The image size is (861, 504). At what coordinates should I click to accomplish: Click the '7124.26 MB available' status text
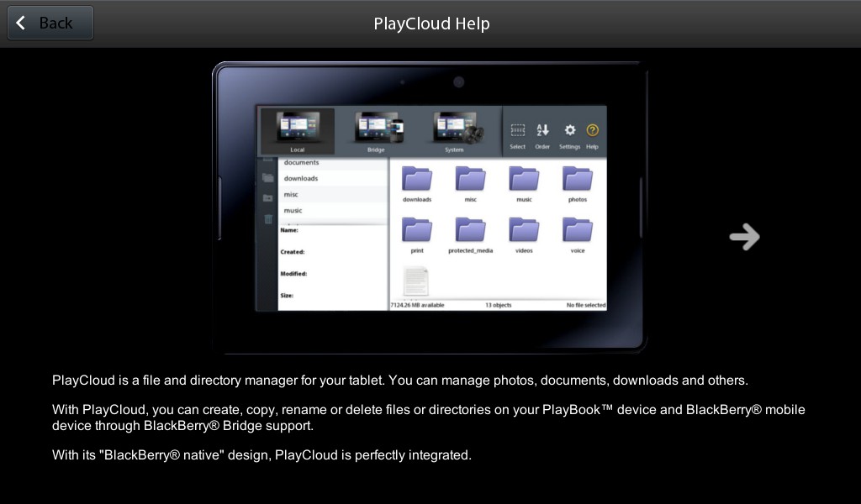pos(417,305)
